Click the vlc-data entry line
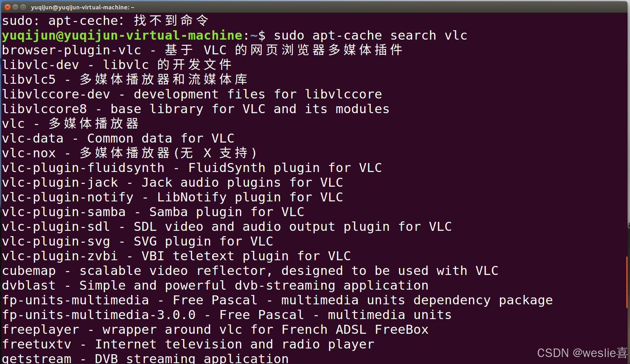Screen dimensions: 630x364 33,138
